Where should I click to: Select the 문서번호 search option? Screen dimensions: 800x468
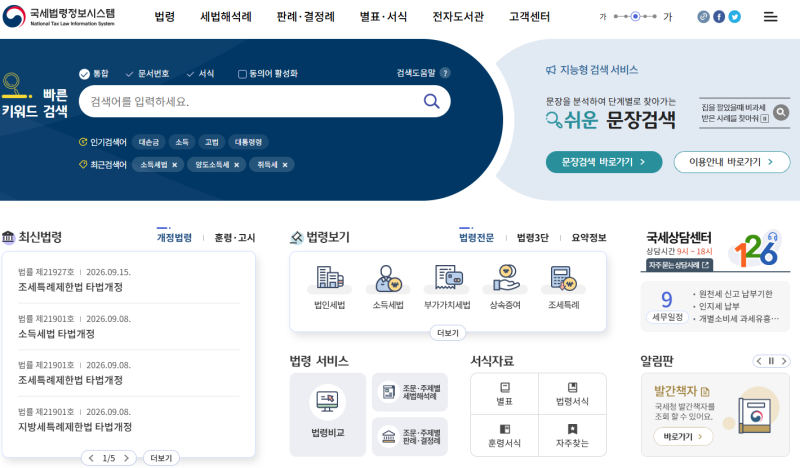coord(147,73)
